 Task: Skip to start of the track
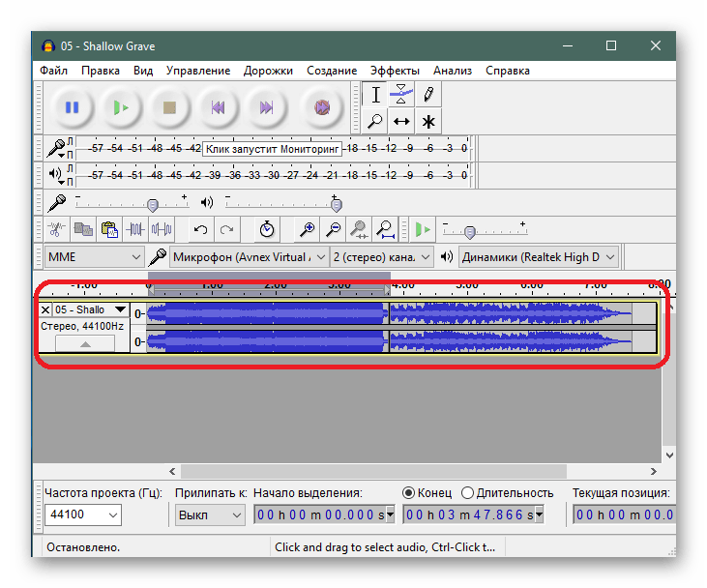219,107
